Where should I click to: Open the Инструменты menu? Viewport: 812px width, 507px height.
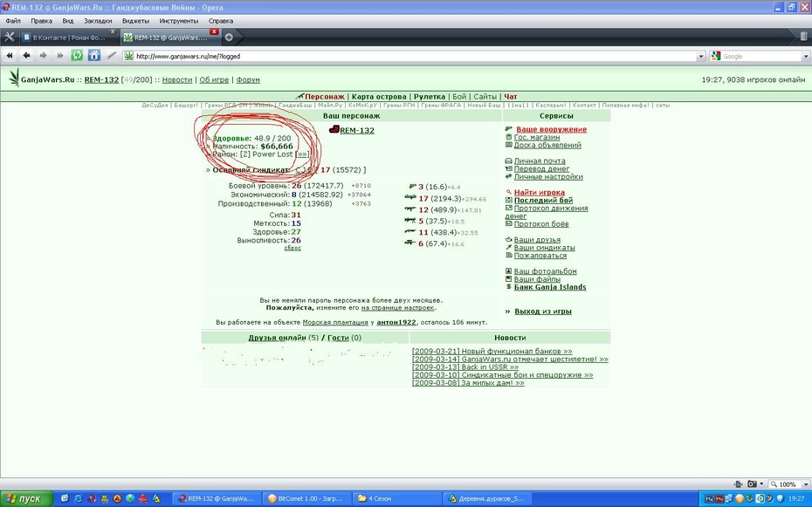tap(179, 21)
